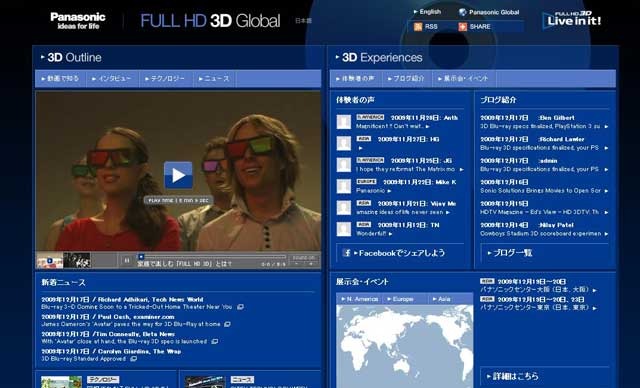Pause the video using player pause button

pyautogui.click(x=127, y=260)
